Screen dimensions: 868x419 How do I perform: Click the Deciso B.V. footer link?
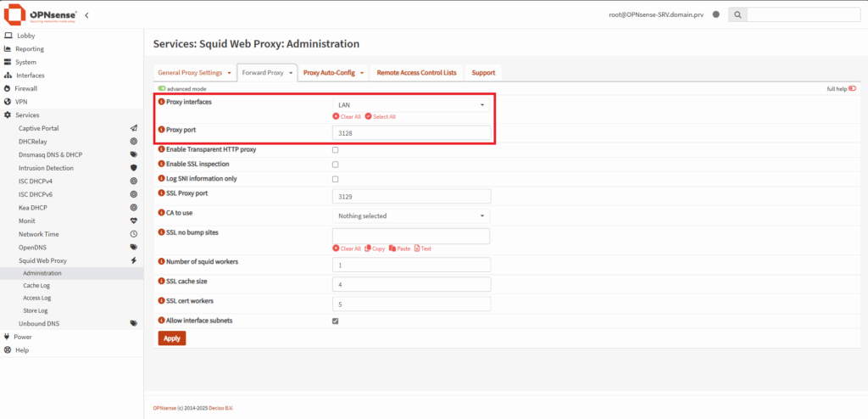pyautogui.click(x=221, y=409)
